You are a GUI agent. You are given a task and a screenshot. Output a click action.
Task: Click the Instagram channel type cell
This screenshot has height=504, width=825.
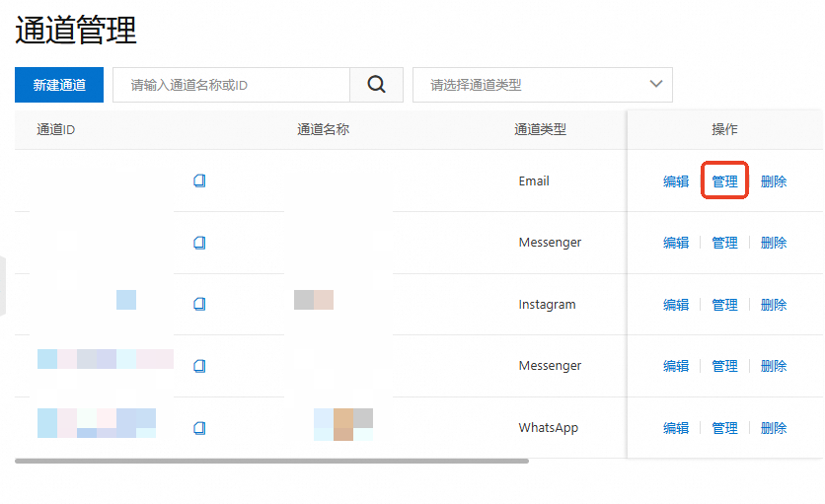coord(547,304)
